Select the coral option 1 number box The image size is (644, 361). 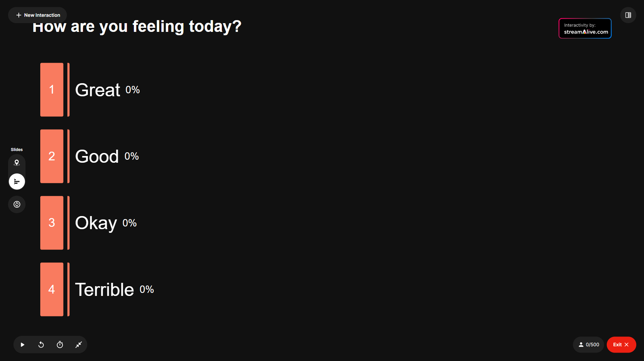click(x=52, y=90)
